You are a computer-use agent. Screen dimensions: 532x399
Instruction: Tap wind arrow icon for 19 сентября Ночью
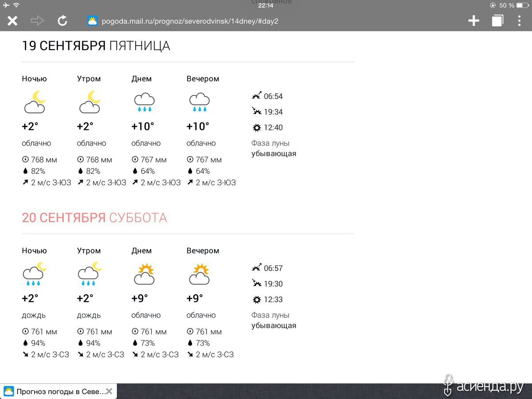point(25,182)
